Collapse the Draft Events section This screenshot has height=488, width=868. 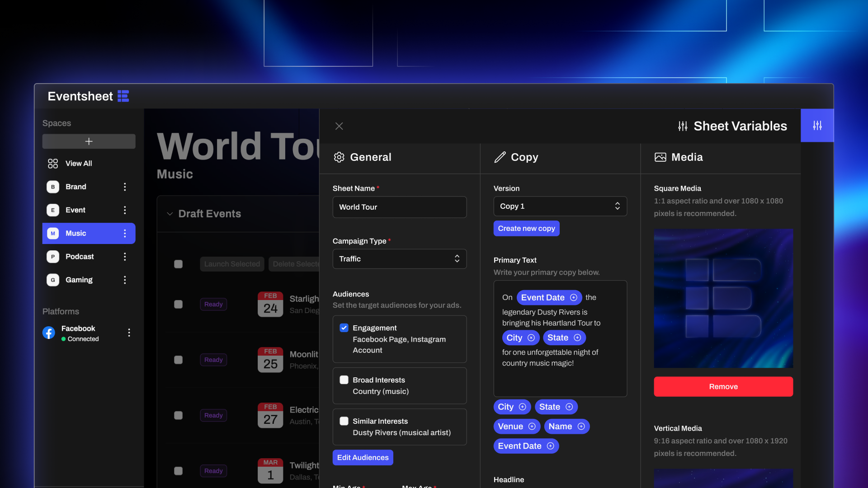170,214
